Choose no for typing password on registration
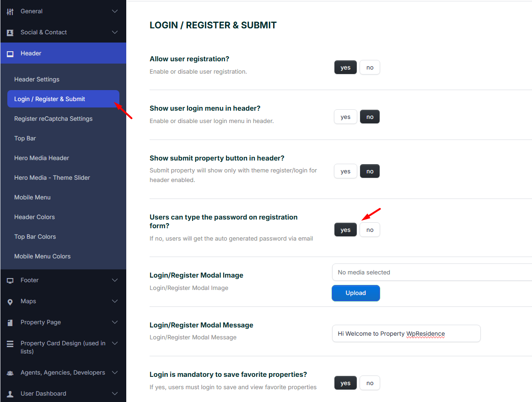The image size is (532, 402). pos(370,230)
